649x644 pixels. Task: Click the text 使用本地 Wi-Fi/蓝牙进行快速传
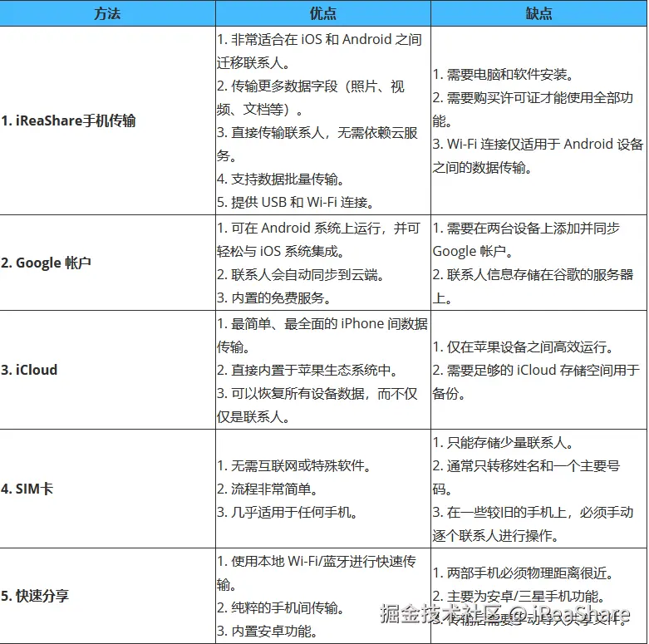pyautogui.click(x=323, y=561)
